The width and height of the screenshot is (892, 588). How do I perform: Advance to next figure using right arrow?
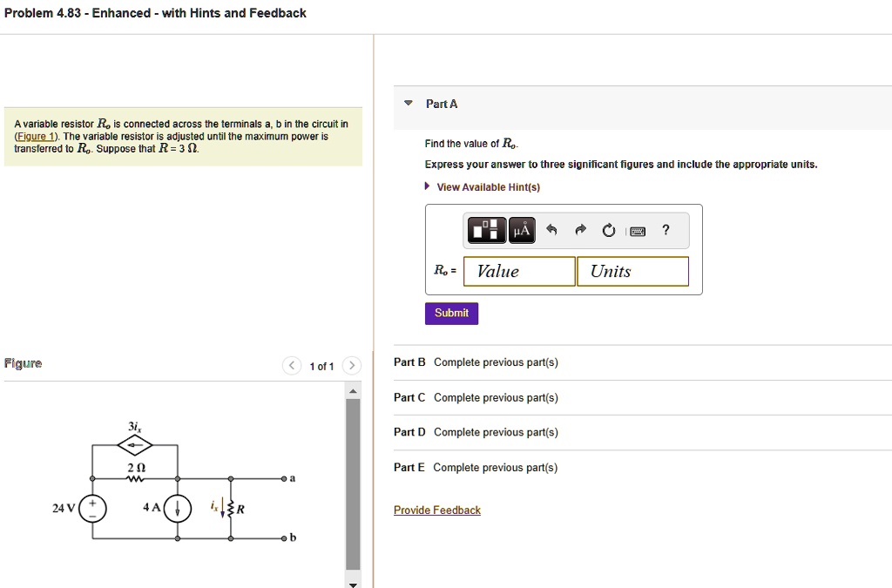[351, 366]
